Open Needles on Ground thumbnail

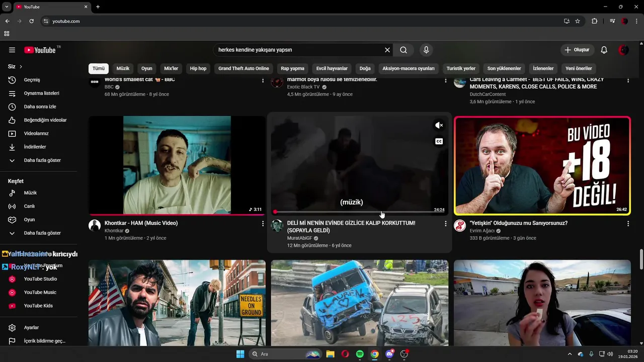(177, 303)
